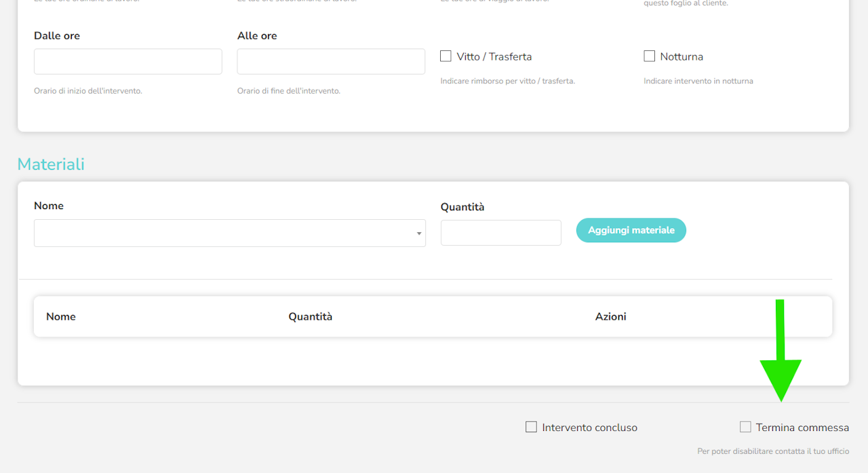Click the Vitto / Trasferta label text

coord(494,57)
